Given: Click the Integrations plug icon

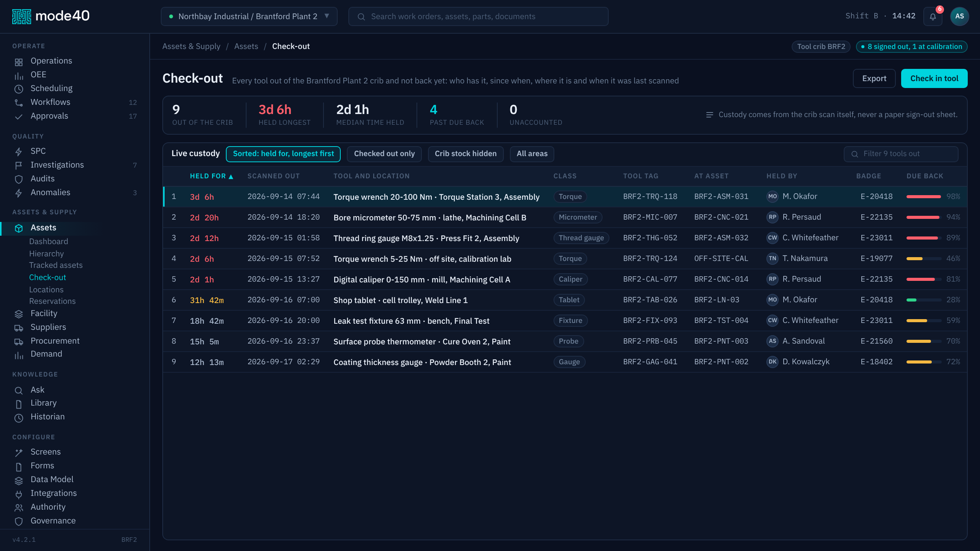Looking at the screenshot, I should pos(19,494).
